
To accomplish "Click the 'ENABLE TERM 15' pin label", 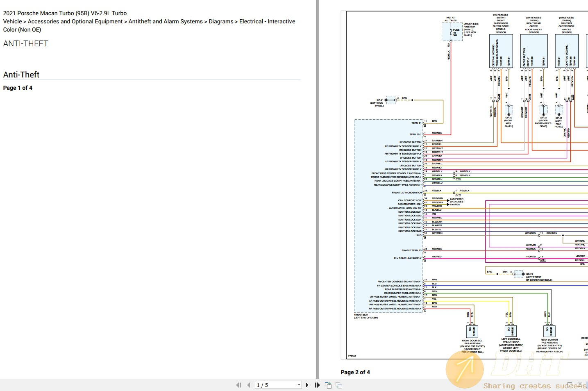I will tap(411, 250).
